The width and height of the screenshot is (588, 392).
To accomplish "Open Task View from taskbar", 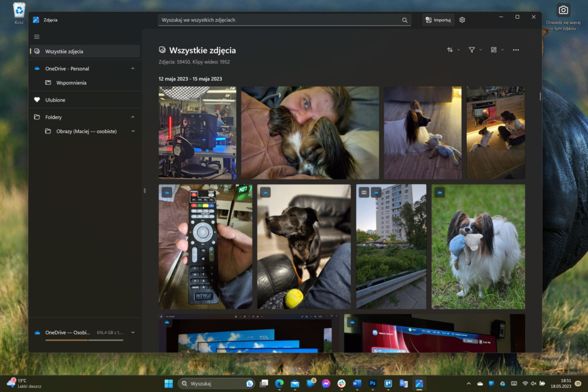I will (264, 383).
